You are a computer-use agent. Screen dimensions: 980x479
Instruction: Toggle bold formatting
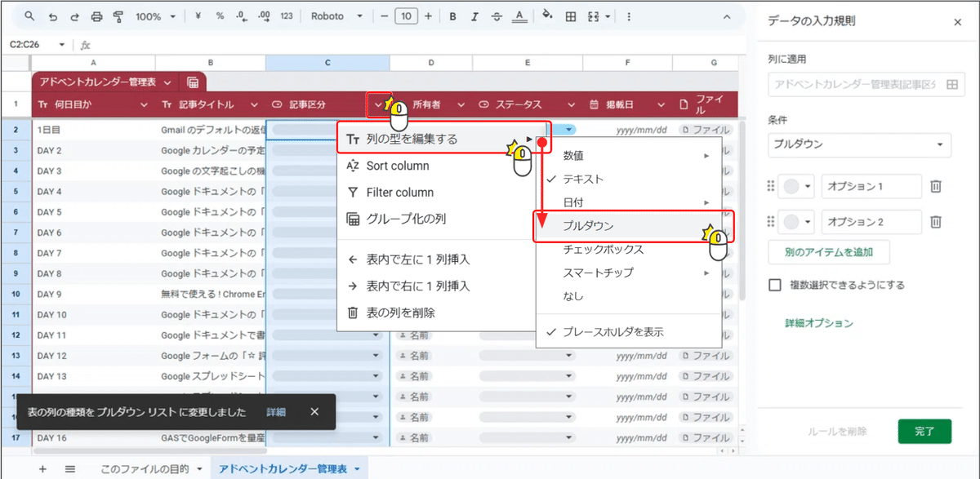coord(452,16)
